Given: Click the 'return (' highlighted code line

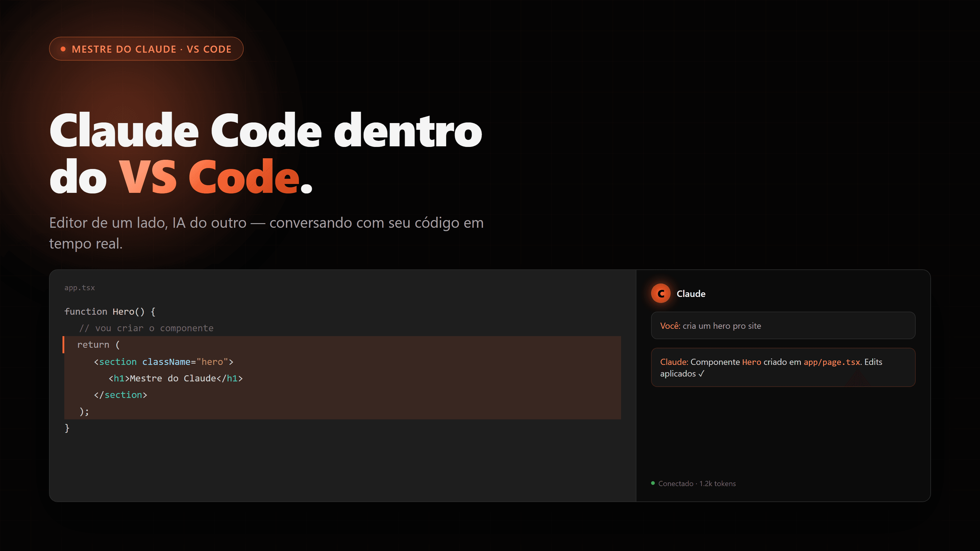Looking at the screenshot, I should [x=342, y=344].
